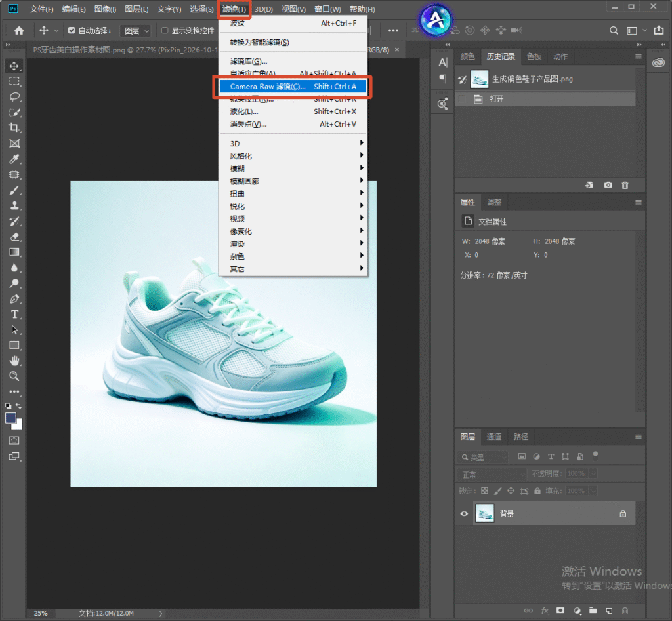Viewport: 672px width, 621px height.
Task: Enable the 显示变换控件 checkbox
Action: pyautogui.click(x=165, y=30)
